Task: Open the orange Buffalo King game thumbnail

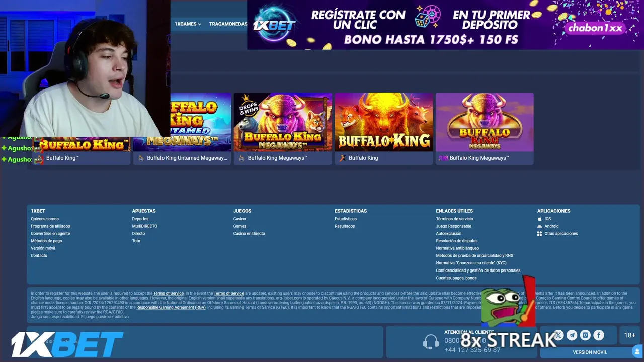Action: coord(384,122)
